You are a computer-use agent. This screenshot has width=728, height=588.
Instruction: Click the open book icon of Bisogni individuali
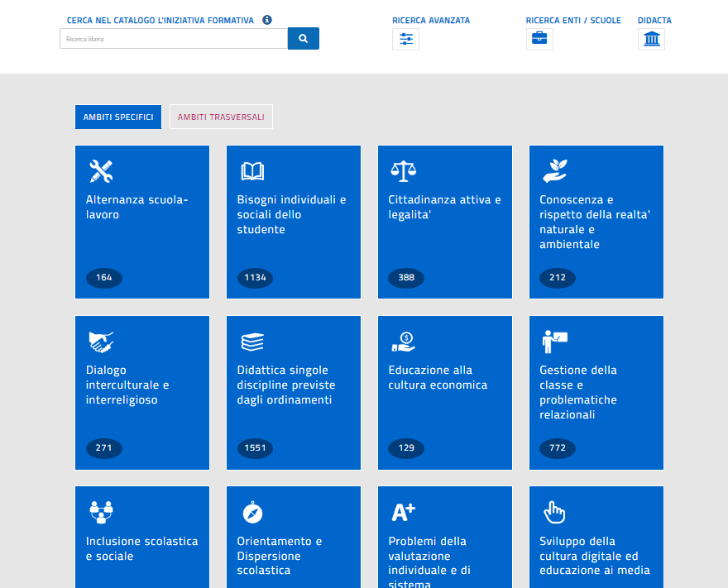pos(252,171)
